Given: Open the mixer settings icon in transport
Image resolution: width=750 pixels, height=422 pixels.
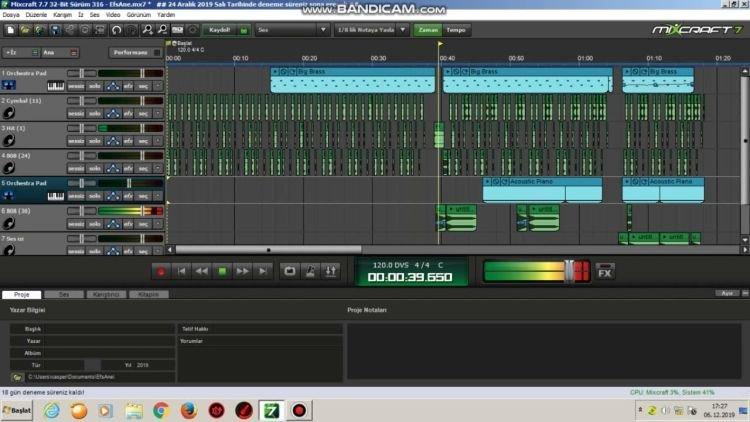Looking at the screenshot, I should 331,271.
